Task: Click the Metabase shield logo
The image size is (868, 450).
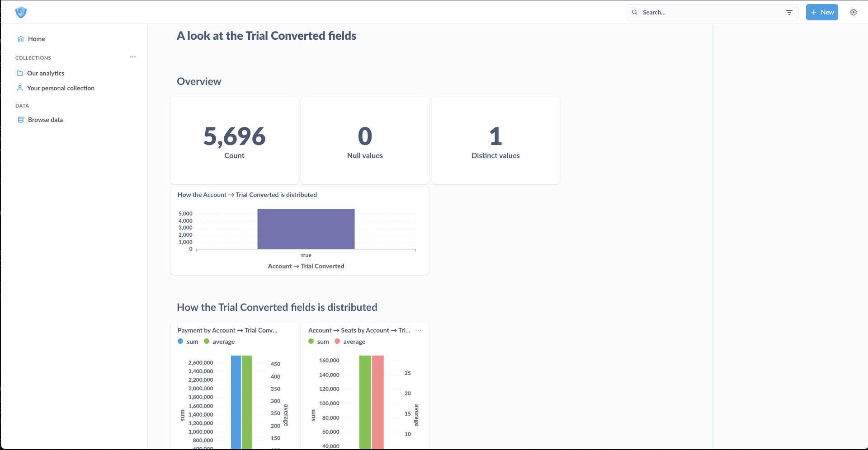Action: pos(21,12)
